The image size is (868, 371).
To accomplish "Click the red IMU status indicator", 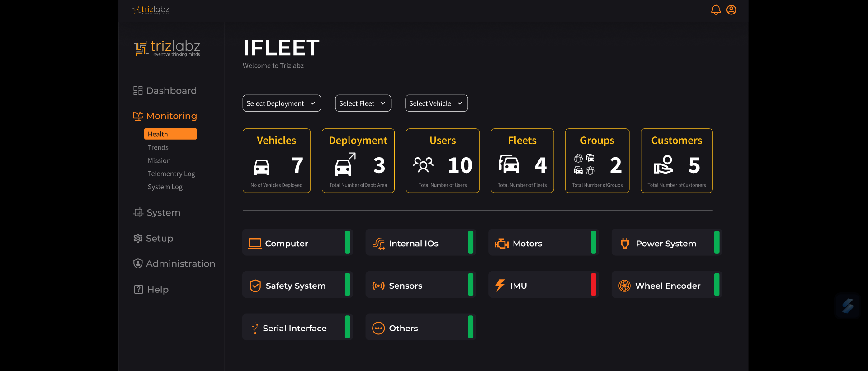I will (x=593, y=285).
